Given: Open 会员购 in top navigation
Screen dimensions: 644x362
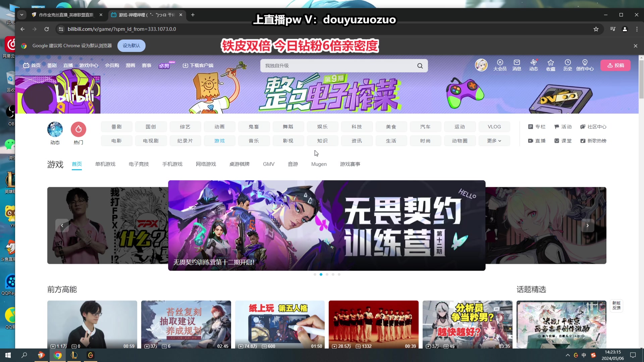Looking at the screenshot, I should click(112, 66).
